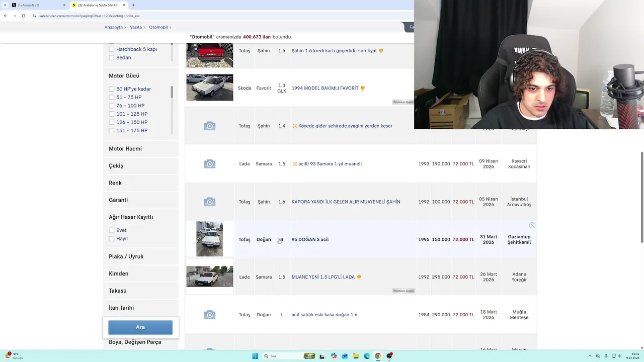Check the 151 - 175 HP checkbox
Viewport: 644px width, 362px height.
point(112,131)
